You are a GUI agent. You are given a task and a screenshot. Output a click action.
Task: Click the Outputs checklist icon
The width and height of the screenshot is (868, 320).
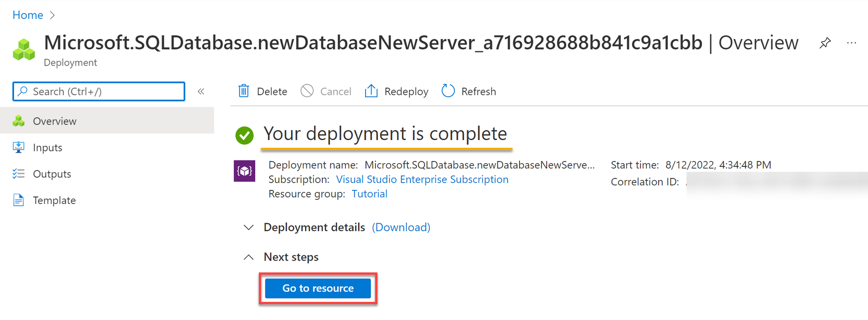19,174
